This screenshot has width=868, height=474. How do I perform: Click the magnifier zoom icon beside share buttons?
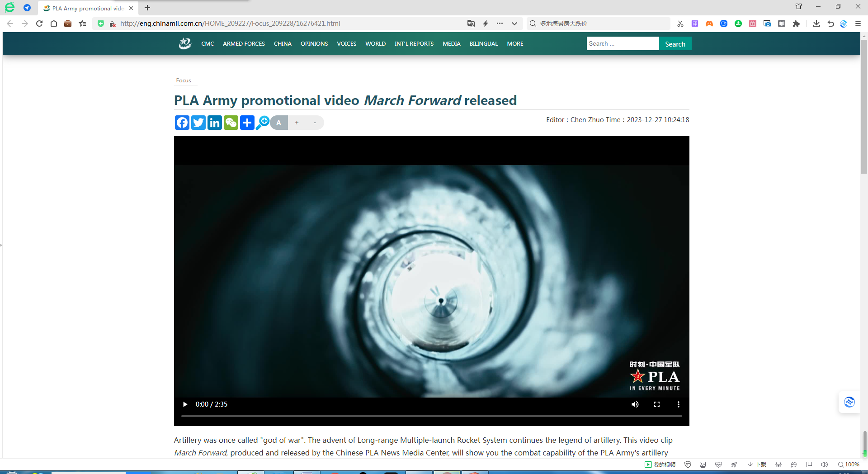[x=263, y=123]
